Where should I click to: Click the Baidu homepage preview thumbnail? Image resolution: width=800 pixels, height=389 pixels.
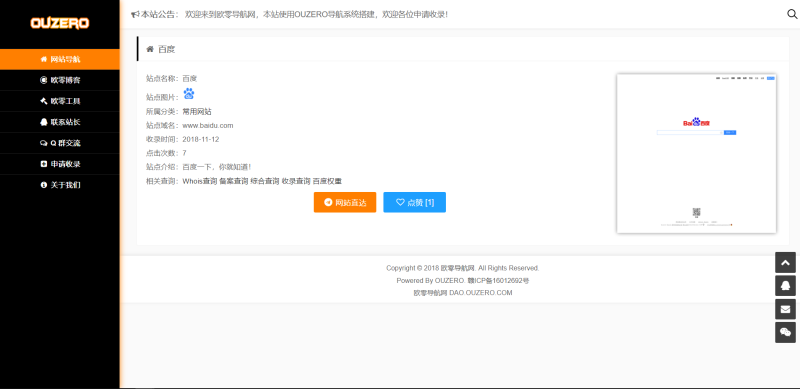696,154
